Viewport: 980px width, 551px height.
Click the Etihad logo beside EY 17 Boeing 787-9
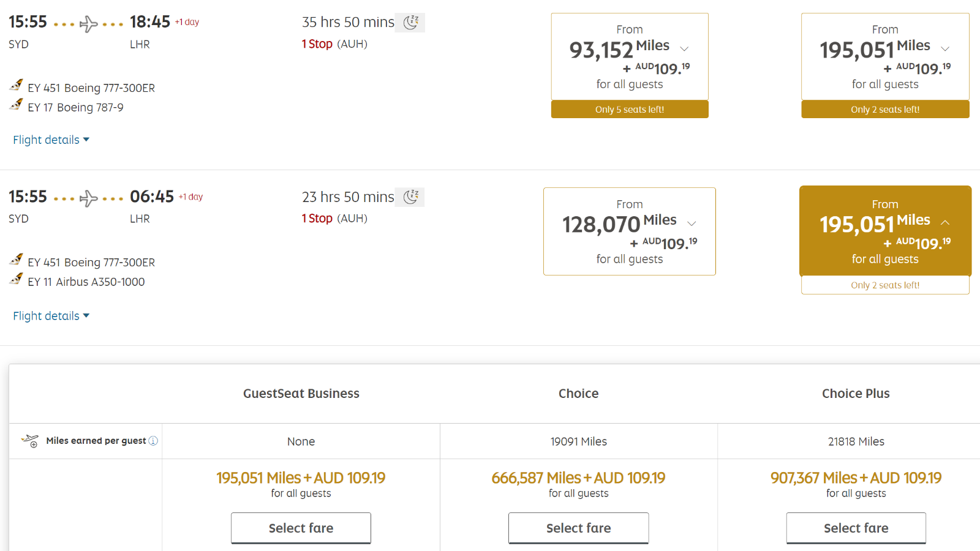(17, 105)
